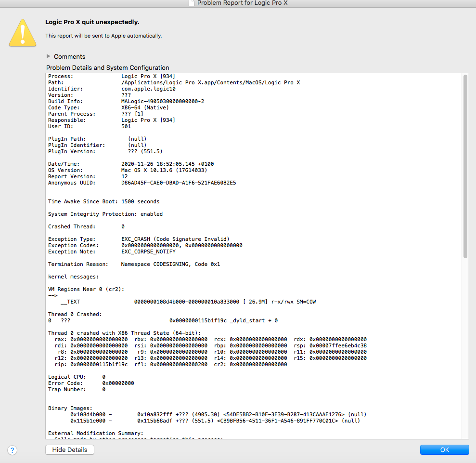This screenshot has width=476, height=463.
Task: Click the 'Logical CPU:' line
Action: pos(77,377)
